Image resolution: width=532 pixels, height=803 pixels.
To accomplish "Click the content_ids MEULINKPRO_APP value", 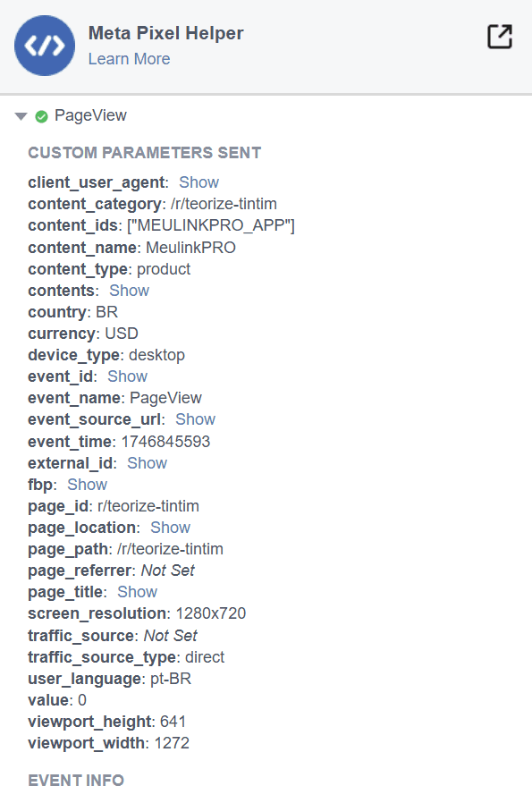I will click(211, 225).
